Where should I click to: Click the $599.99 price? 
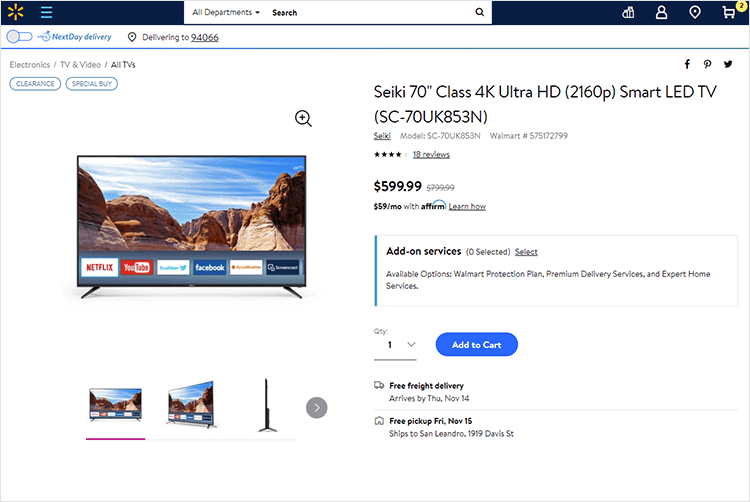pos(397,186)
